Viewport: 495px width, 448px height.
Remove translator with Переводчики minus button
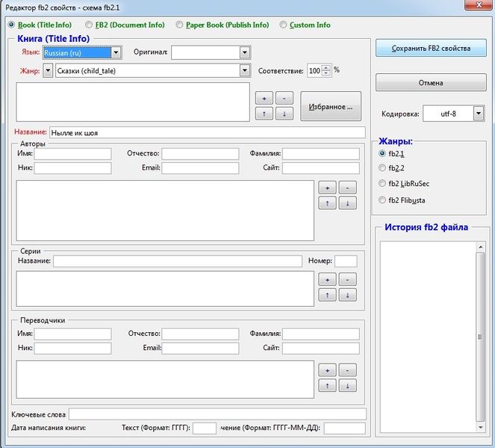click(348, 370)
